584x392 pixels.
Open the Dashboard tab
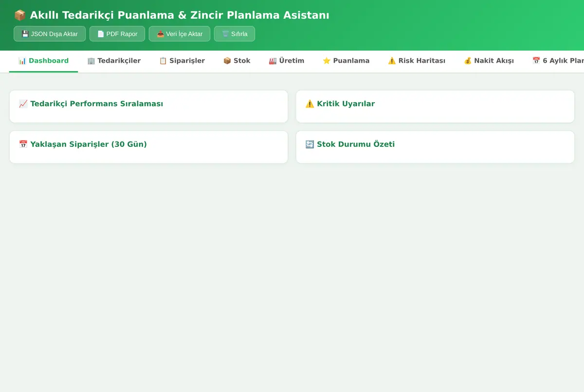43,61
